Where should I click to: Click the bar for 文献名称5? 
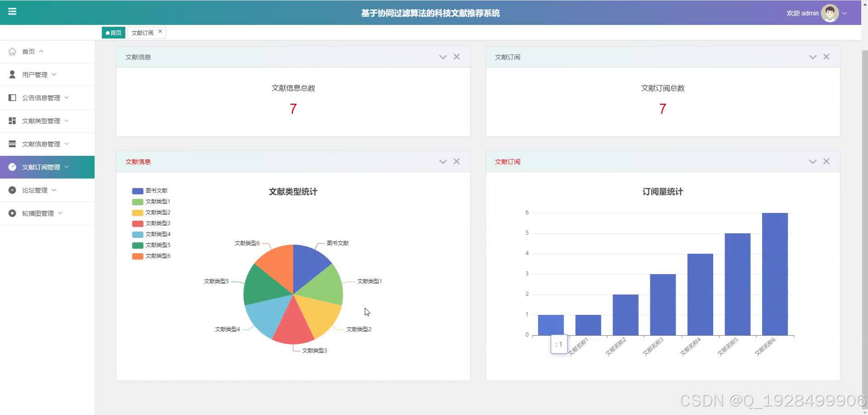coord(738,285)
